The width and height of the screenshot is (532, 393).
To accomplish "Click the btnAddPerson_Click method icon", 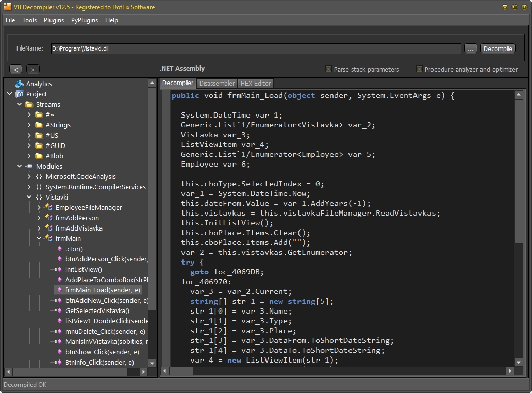I will click(x=58, y=259).
